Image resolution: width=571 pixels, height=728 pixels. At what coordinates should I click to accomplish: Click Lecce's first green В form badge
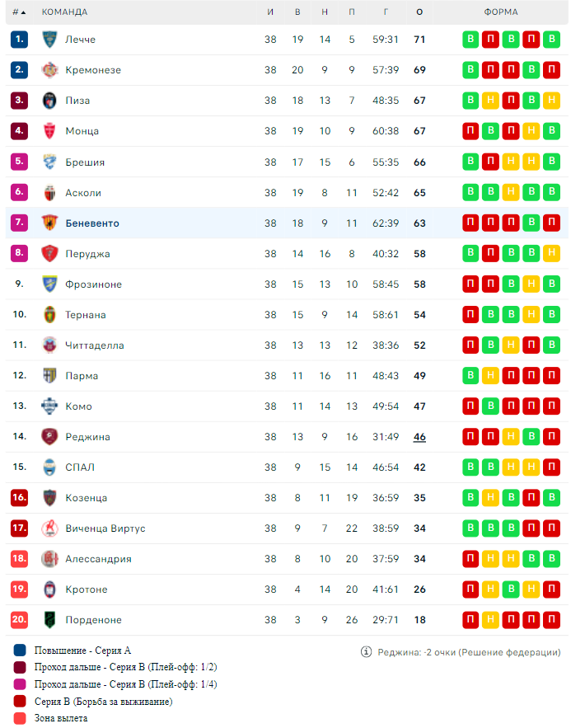pyautogui.click(x=470, y=40)
